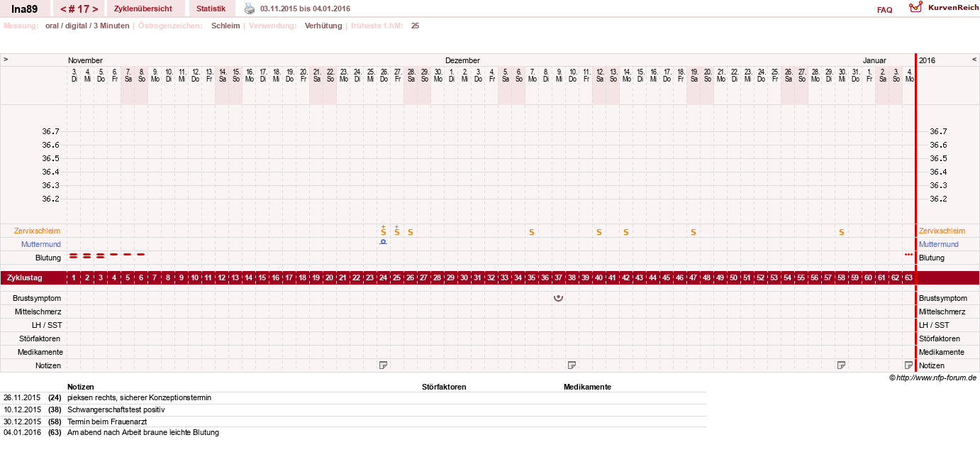Click the light bleeding mark on cycle day 6
The height and width of the screenshot is (457, 980).
140,254
